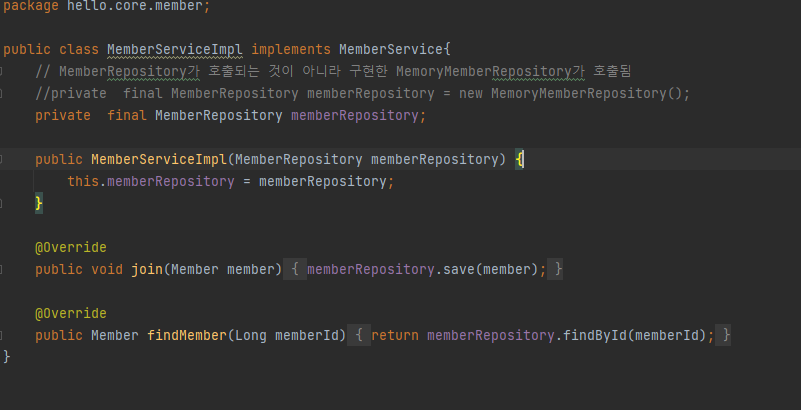Click MemberRepository type in constructor parameters
Image resolution: width=801 pixels, height=410 pixels.
[x=298, y=159]
